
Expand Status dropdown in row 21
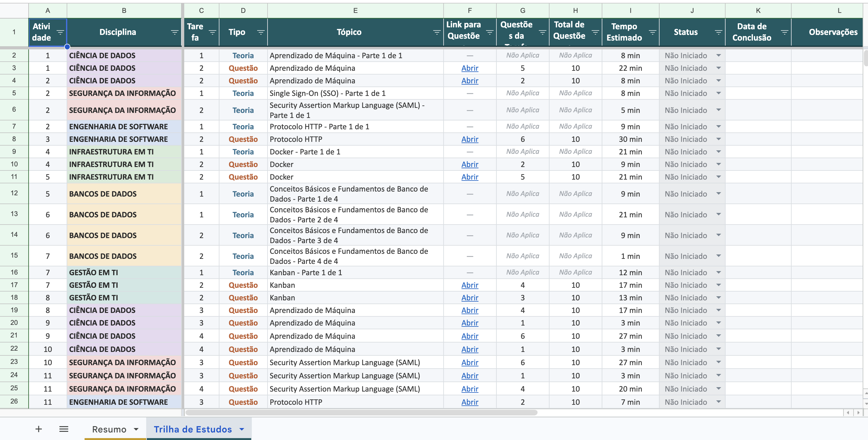tap(718, 336)
